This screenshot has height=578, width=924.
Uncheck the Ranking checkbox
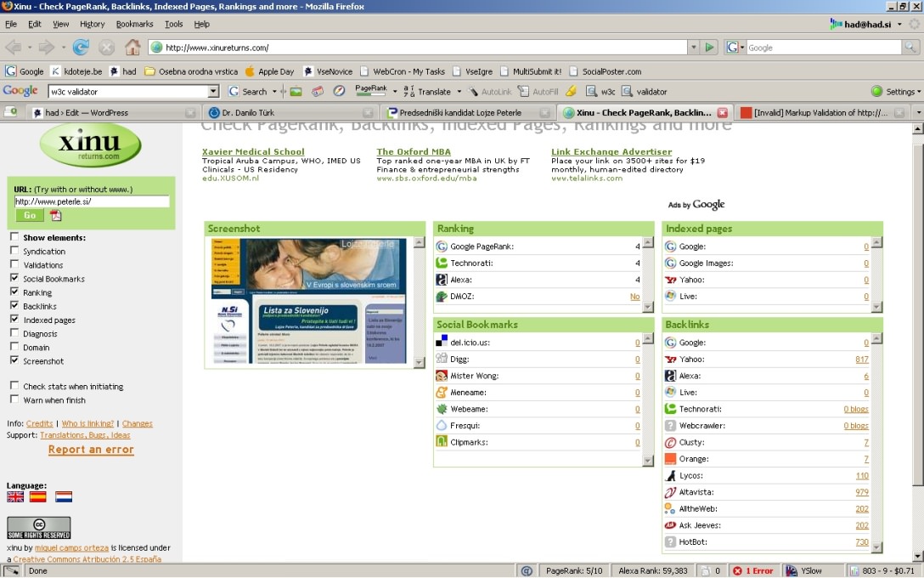click(14, 292)
